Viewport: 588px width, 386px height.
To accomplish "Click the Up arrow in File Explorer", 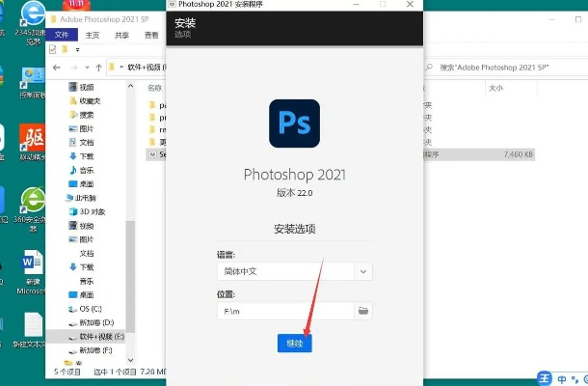I will [x=98, y=68].
